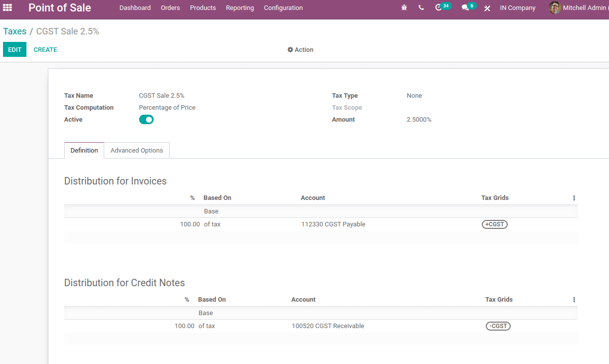This screenshot has width=609, height=364.
Task: Open the messages icon with 6 badge
Action: point(469,7)
